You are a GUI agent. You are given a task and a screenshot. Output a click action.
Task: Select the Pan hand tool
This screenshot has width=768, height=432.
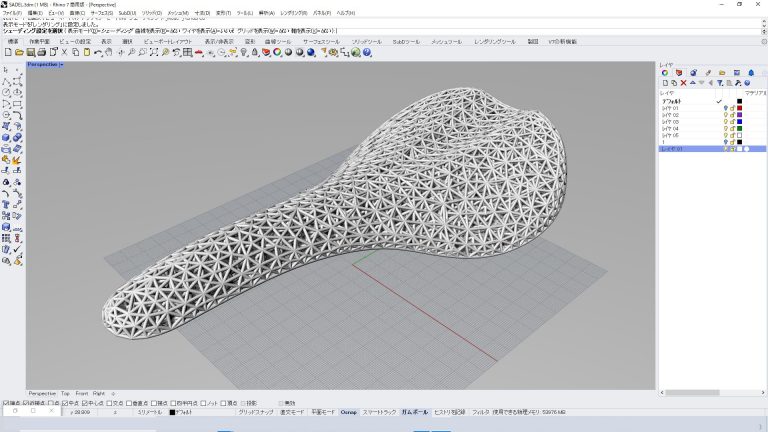click(x=109, y=52)
